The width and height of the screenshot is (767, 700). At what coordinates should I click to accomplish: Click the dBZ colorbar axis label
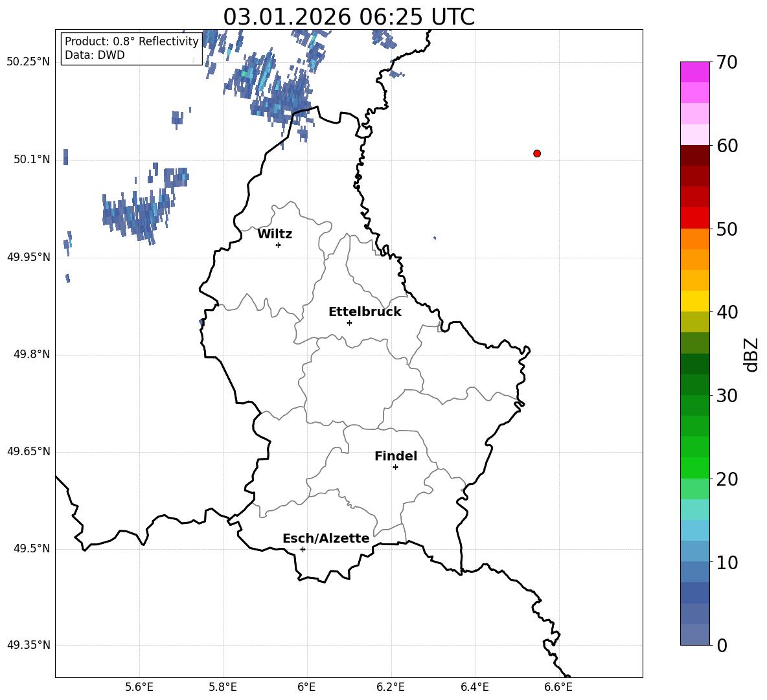[x=752, y=354]
